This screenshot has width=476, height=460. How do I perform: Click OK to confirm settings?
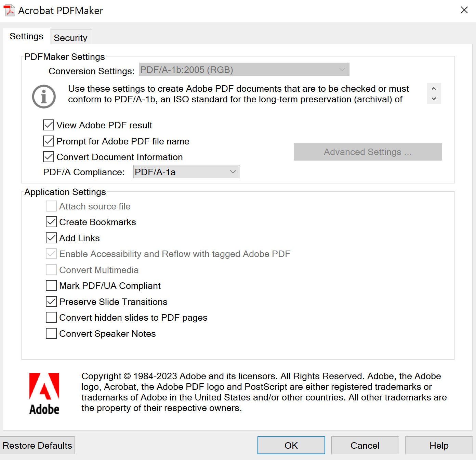pos(291,445)
